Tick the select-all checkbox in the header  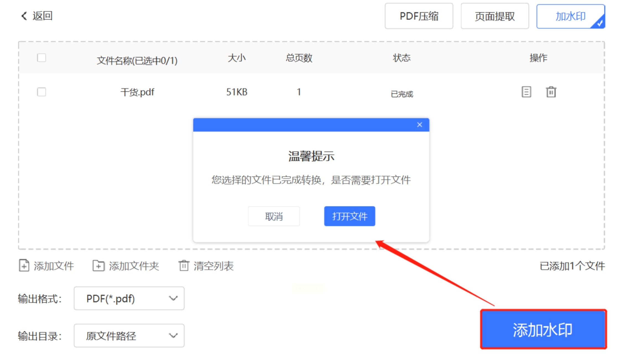click(41, 58)
